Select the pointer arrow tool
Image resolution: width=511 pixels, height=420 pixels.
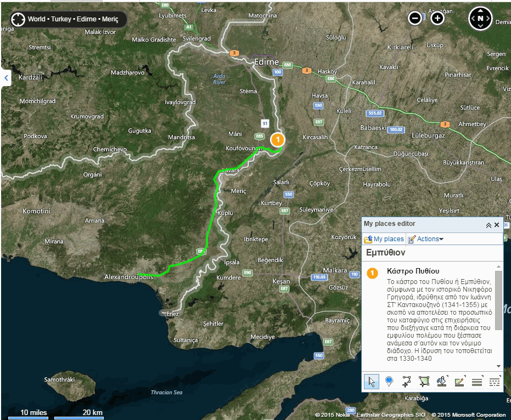[x=372, y=381]
